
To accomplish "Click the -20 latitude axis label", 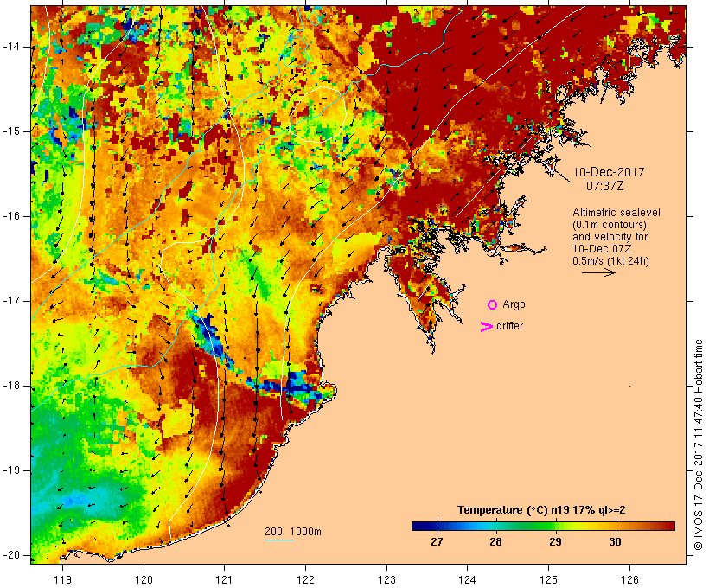I will [x=11, y=555].
